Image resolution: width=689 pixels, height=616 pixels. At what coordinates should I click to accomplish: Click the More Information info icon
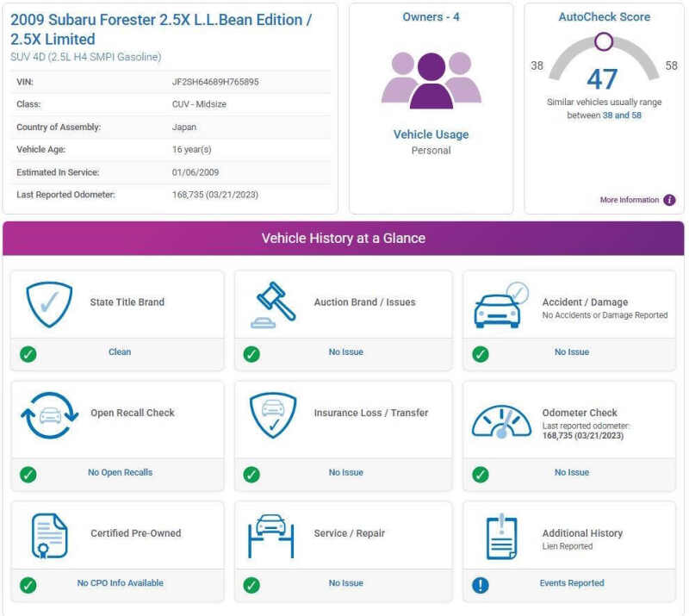[x=669, y=200]
